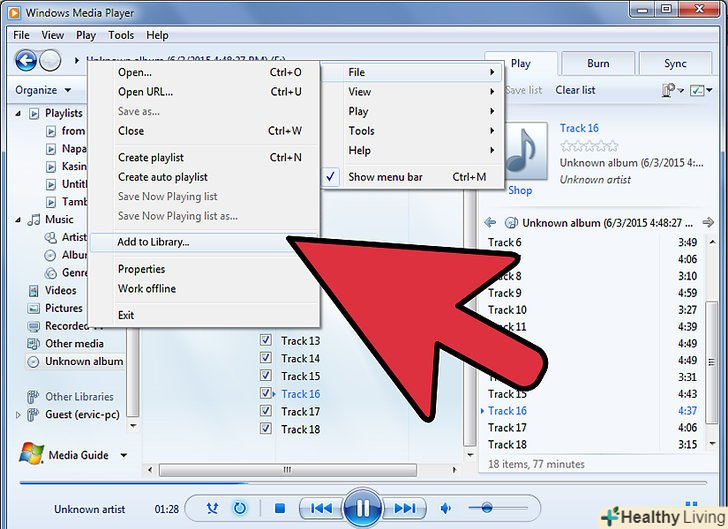This screenshot has height=529, width=728.
Task: Open the Organize dropdown
Action: (43, 90)
